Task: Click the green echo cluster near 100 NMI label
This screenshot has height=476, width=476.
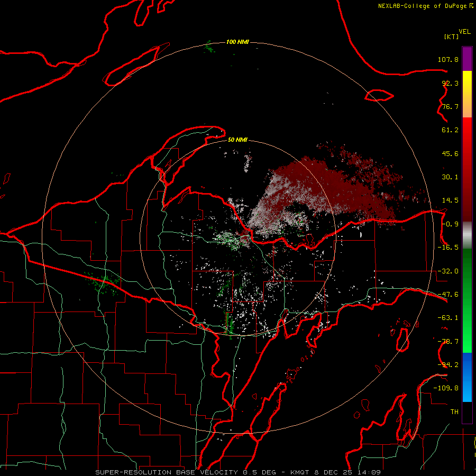Action: [x=209, y=48]
